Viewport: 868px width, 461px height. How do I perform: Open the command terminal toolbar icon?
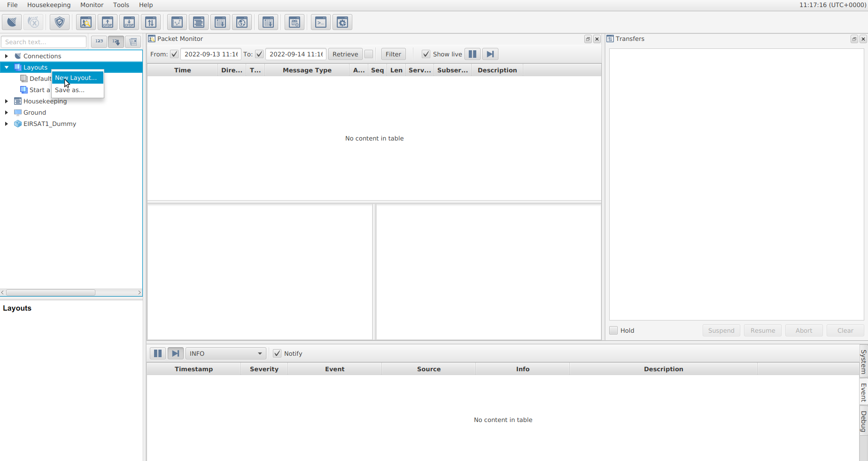(x=320, y=22)
